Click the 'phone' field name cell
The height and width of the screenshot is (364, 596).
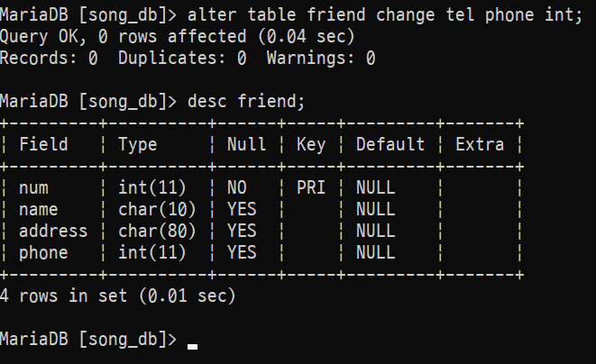[x=43, y=253]
